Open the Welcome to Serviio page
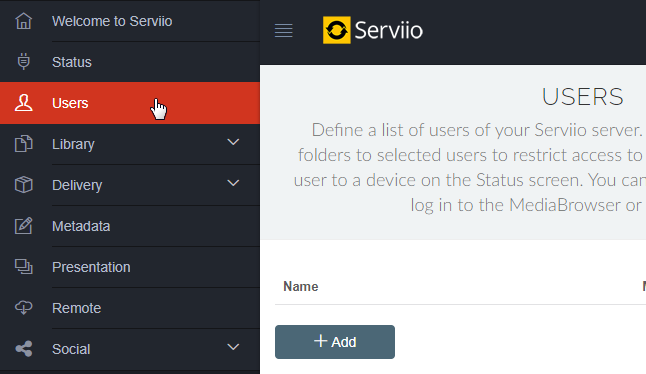The width and height of the screenshot is (646, 374). pos(130,21)
